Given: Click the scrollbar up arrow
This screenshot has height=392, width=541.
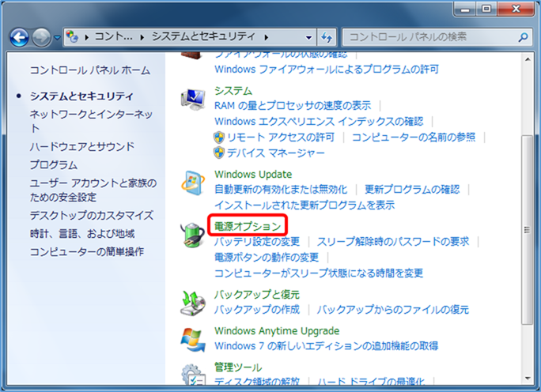Looking at the screenshot, I should (x=528, y=59).
